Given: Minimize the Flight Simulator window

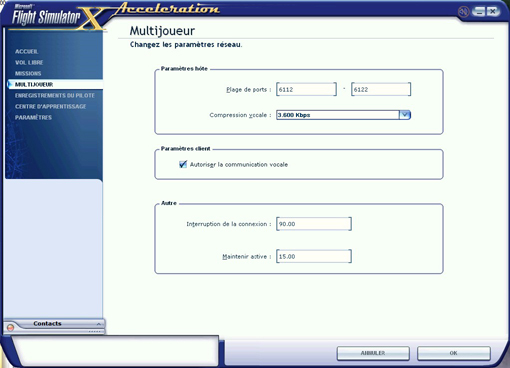Looking at the screenshot, I should pyautogui.click(x=479, y=12).
